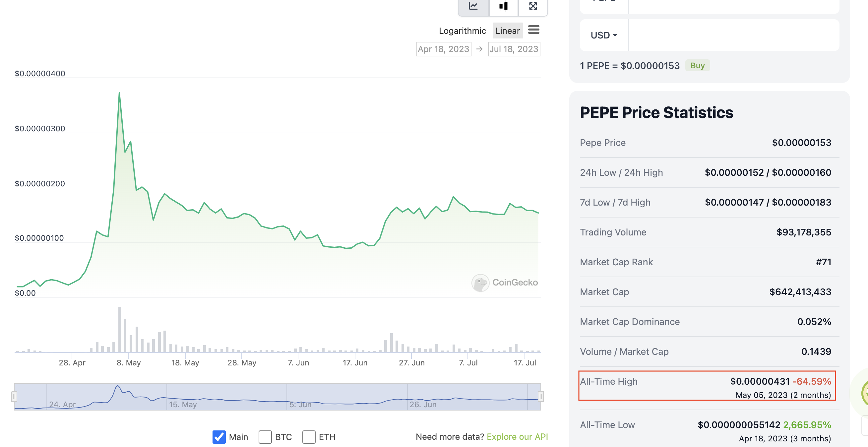Screen dimensions: 868x447
Task: Switch to candlestick chart view icon
Action: tap(503, 6)
